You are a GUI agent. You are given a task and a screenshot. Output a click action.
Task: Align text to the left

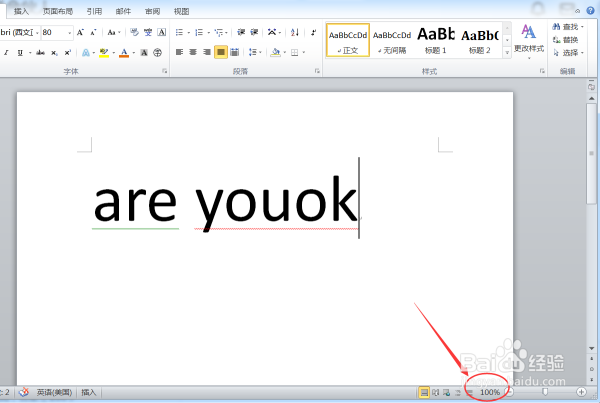coord(179,52)
